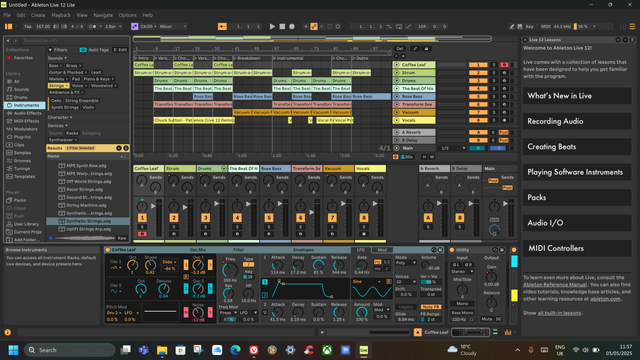Click the Filter Freq knob in Coffee Leaf

pos(230,270)
